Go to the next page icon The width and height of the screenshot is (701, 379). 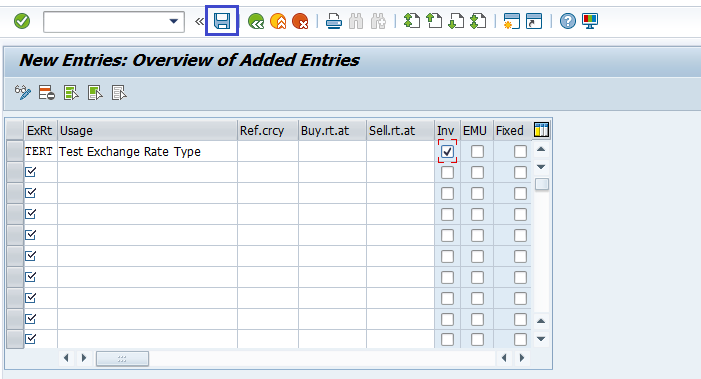(456, 21)
